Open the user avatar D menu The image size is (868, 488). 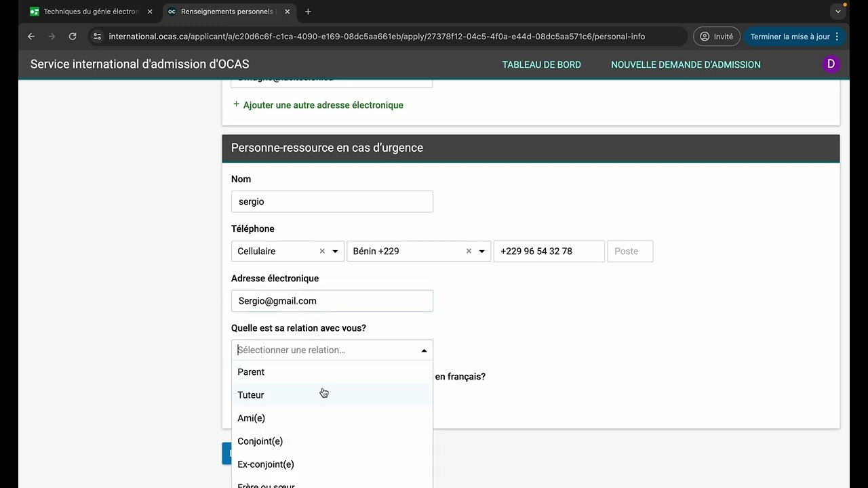pos(831,64)
